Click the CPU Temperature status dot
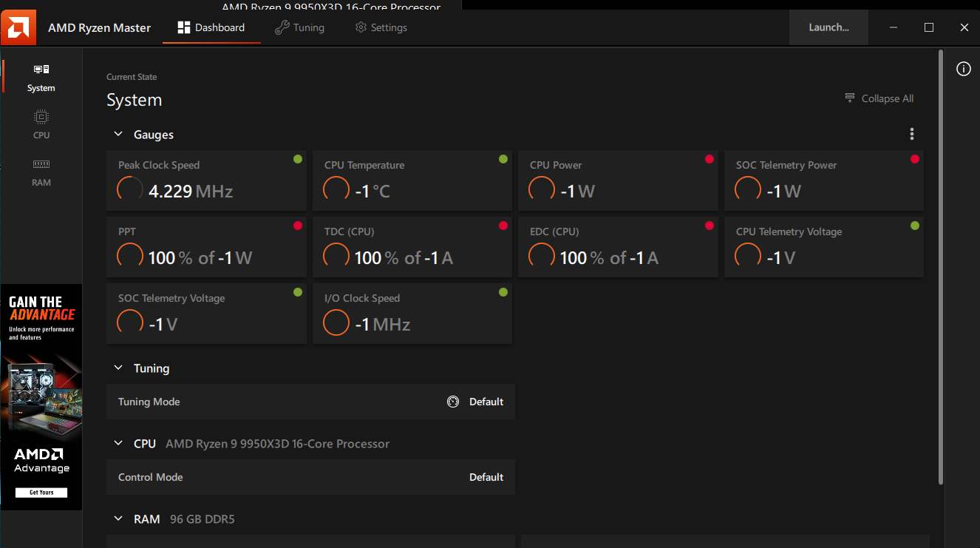 [503, 159]
